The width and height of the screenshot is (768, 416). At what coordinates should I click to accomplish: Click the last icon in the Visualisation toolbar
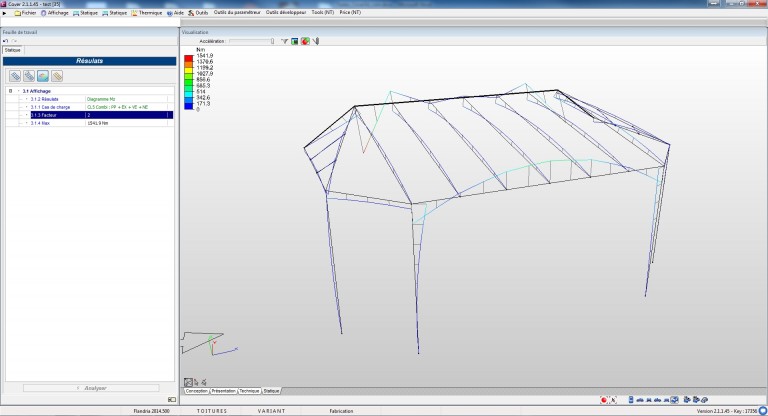click(x=316, y=42)
